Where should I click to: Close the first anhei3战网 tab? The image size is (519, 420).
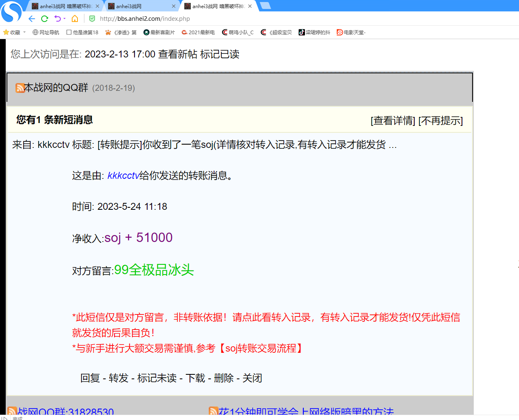pos(97,6)
